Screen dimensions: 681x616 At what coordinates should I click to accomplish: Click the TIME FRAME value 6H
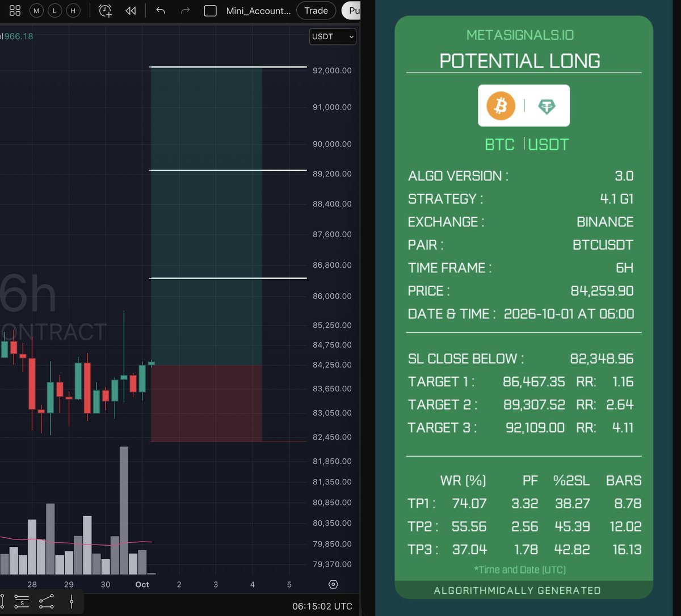pos(624,268)
